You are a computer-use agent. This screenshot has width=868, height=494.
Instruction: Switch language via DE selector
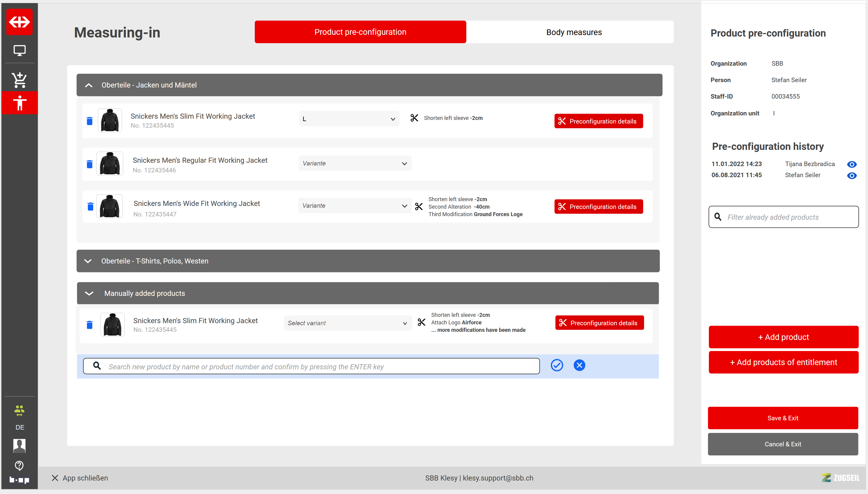coord(19,427)
